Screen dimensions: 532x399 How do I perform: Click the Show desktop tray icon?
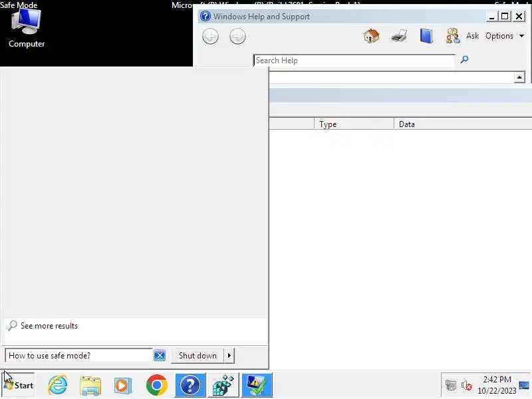tap(524, 385)
